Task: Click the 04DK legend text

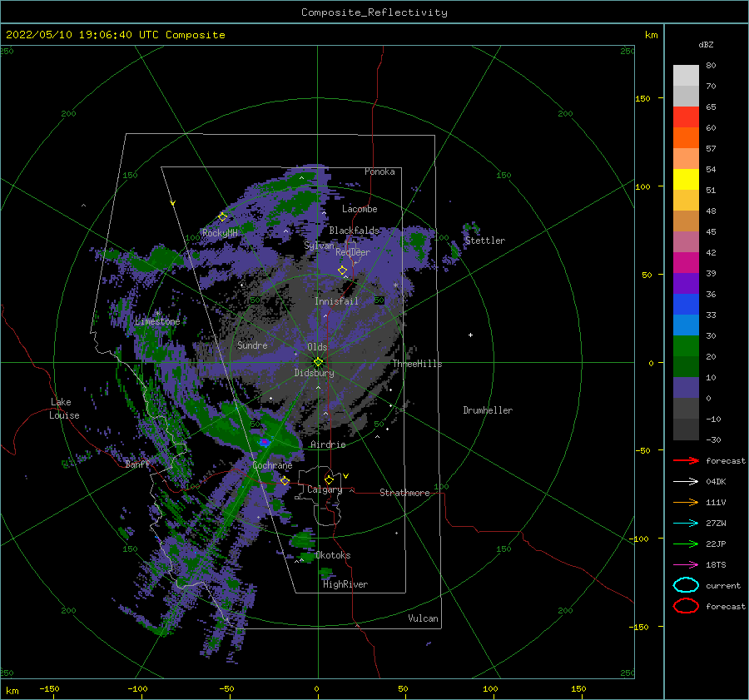Action: point(716,482)
